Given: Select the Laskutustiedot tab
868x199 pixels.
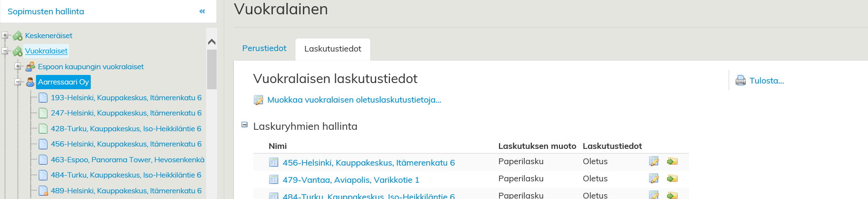Looking at the screenshot, I should 332,49.
